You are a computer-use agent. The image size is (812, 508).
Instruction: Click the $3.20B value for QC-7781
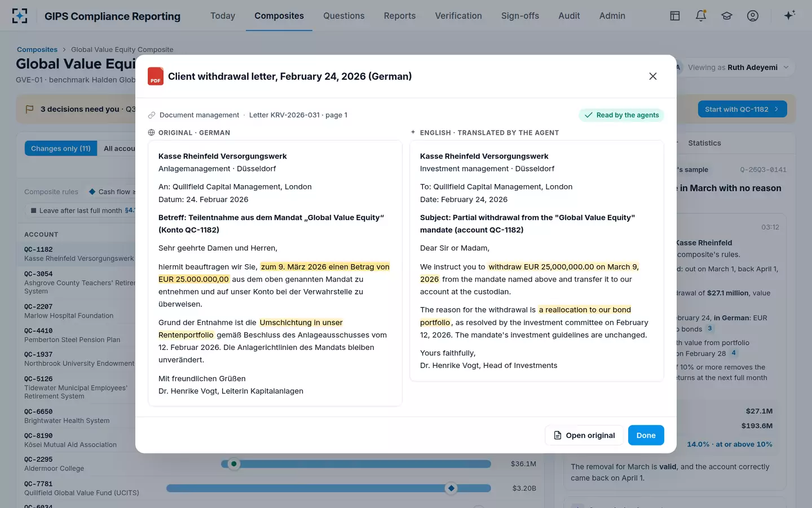(524, 488)
